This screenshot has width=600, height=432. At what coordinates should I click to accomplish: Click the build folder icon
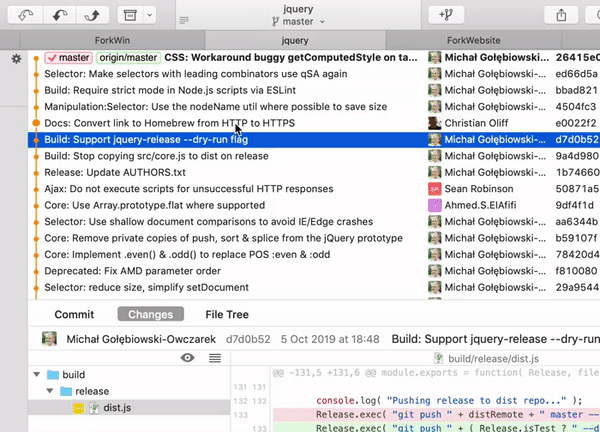click(x=52, y=375)
